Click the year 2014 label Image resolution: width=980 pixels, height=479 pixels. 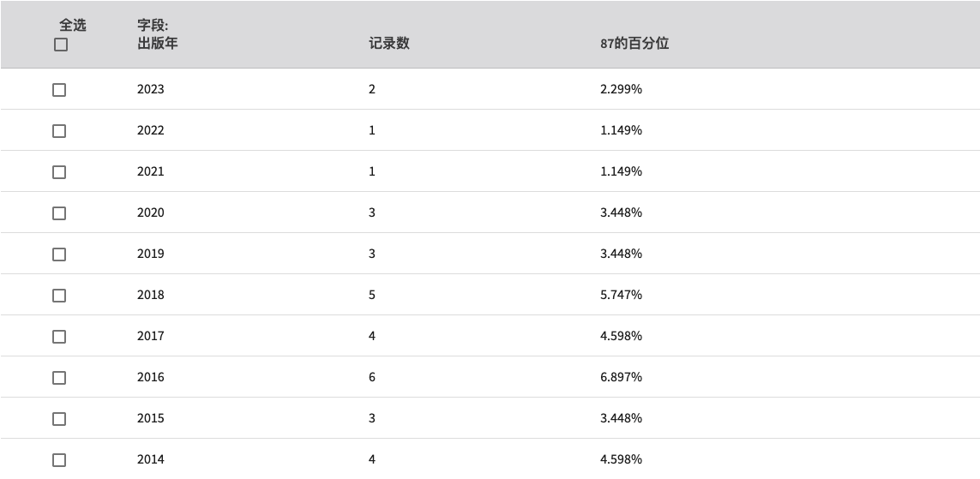[151, 459]
